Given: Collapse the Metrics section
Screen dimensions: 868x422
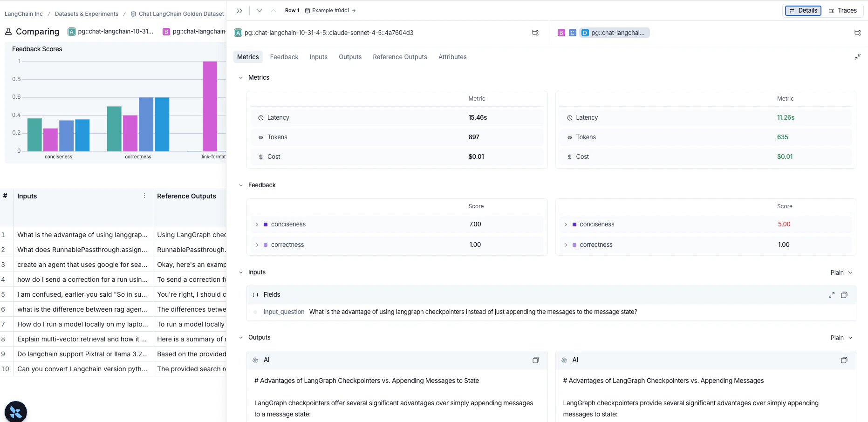Looking at the screenshot, I should point(241,77).
